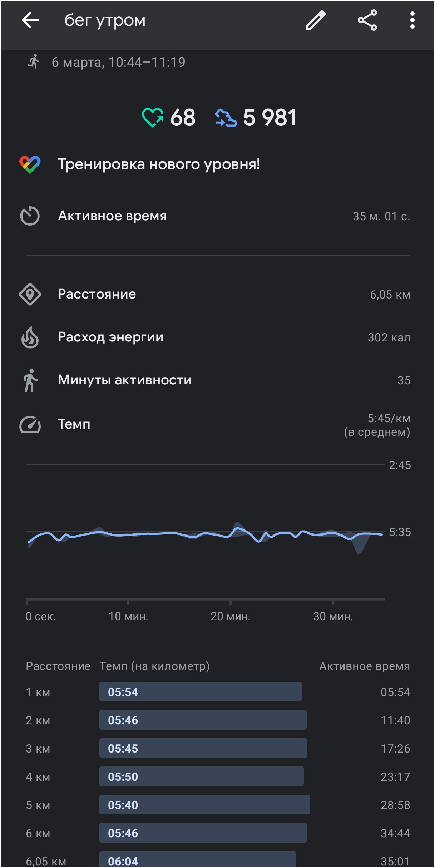Select the 1 км pace bar 05:54
This screenshot has height=868, width=435.
click(x=200, y=692)
